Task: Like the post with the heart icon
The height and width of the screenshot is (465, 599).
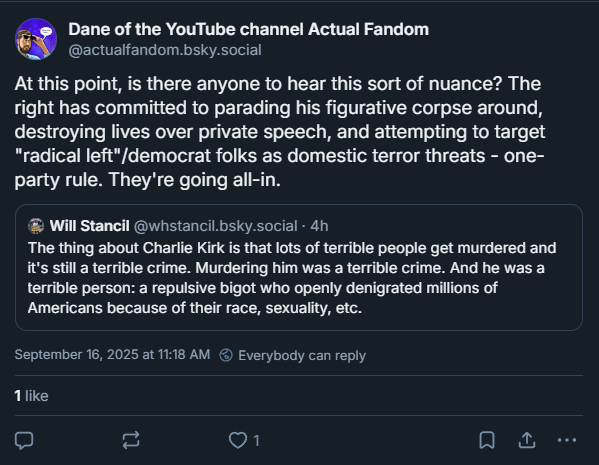Action: point(238,440)
